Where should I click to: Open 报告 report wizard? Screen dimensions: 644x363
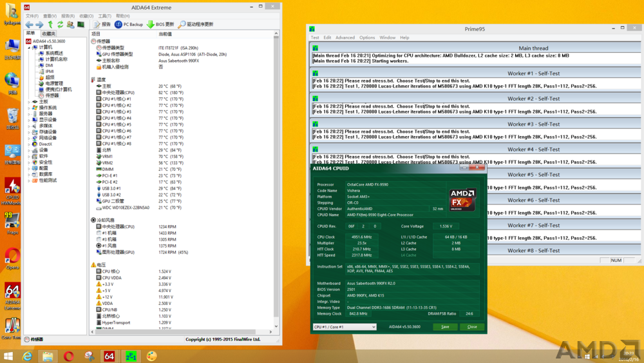click(102, 25)
